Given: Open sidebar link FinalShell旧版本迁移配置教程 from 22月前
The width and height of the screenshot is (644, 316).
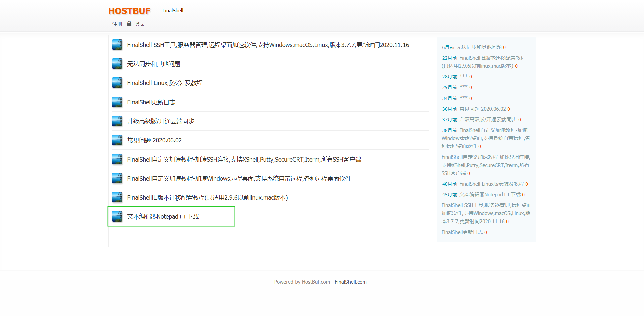Looking at the screenshot, I should (x=484, y=62).
